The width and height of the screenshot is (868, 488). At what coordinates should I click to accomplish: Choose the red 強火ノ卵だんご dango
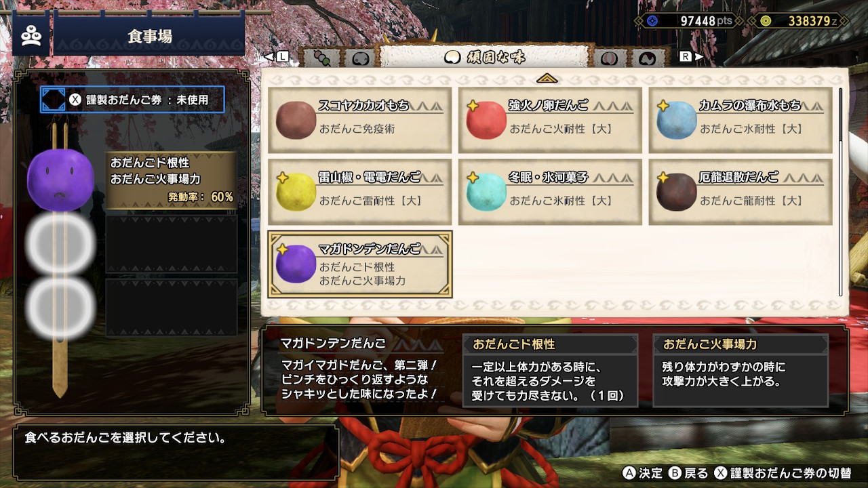point(550,120)
